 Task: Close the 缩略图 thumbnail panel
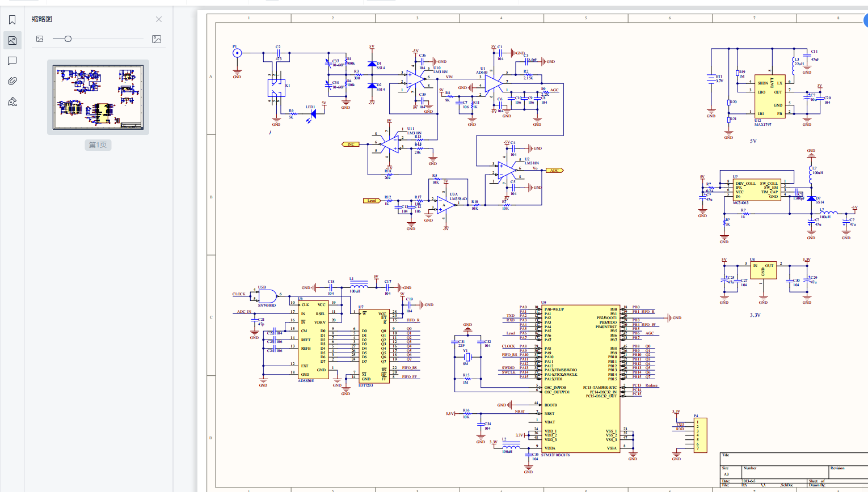[159, 19]
